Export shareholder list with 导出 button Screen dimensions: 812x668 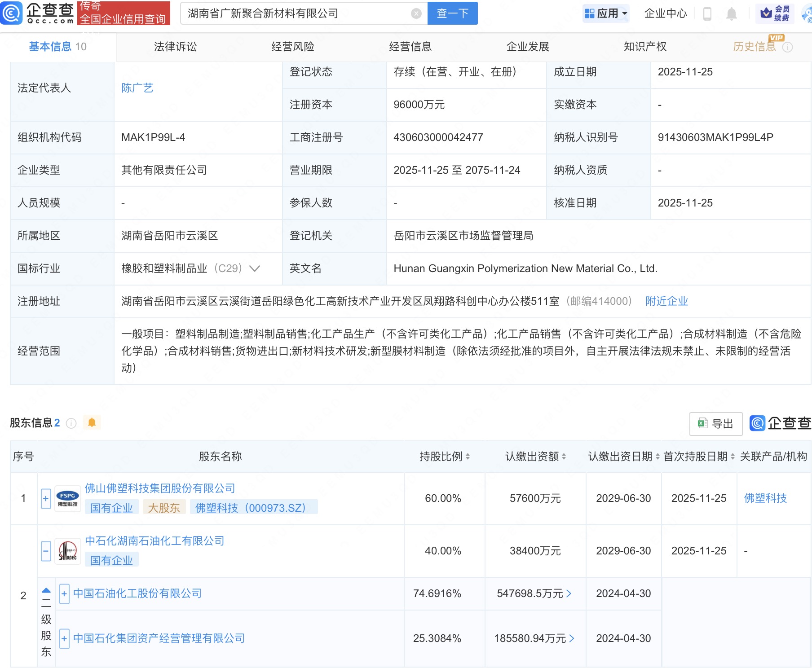pyautogui.click(x=715, y=423)
